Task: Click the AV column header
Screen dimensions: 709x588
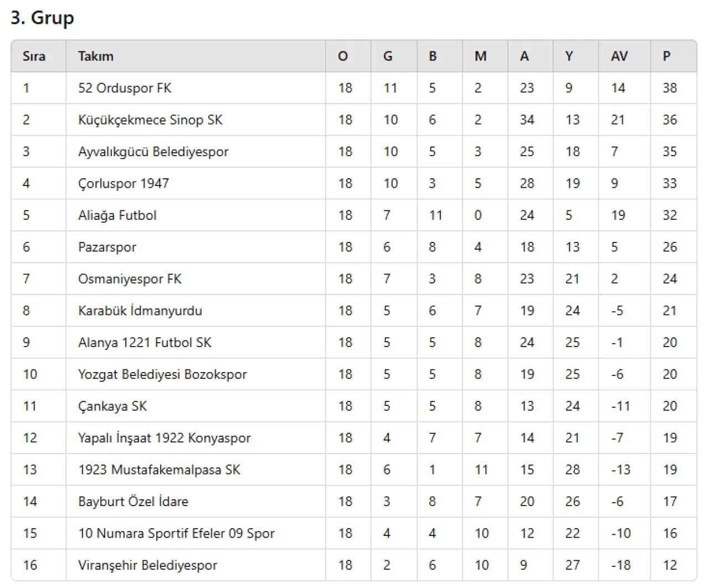Action: [x=619, y=56]
